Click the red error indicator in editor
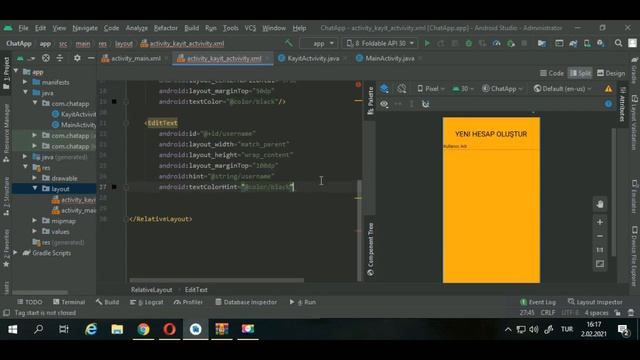640x360 pixels. coord(358,84)
